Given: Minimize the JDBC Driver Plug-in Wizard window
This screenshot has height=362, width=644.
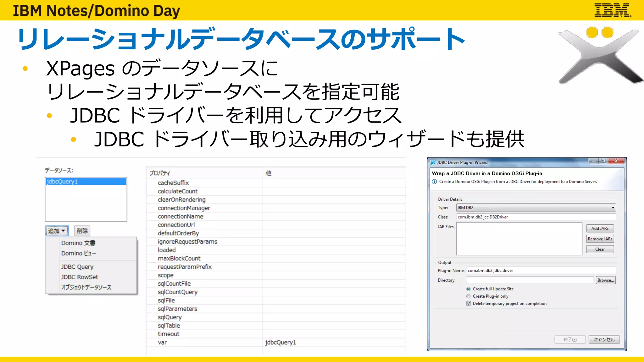Looking at the screenshot, I should (593, 161).
